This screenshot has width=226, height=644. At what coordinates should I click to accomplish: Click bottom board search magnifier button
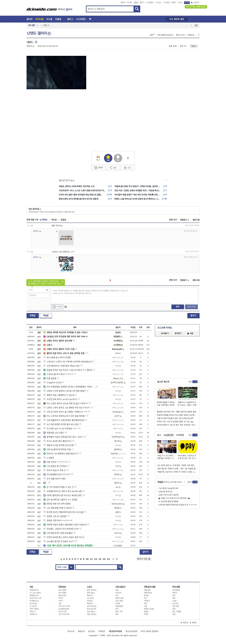(120, 567)
